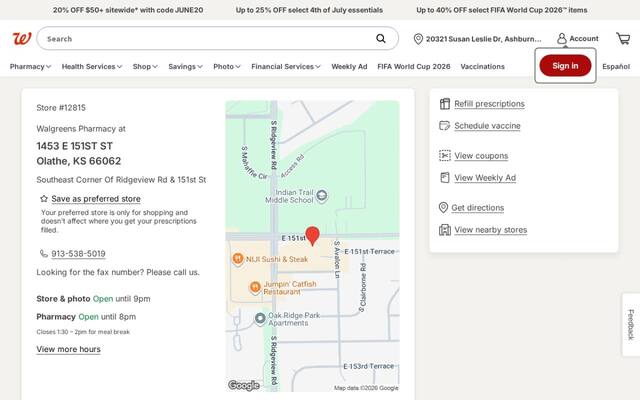Click the Schedule vaccine calendar icon
Image resolution: width=640 pixels, height=400 pixels.
pyautogui.click(x=444, y=125)
